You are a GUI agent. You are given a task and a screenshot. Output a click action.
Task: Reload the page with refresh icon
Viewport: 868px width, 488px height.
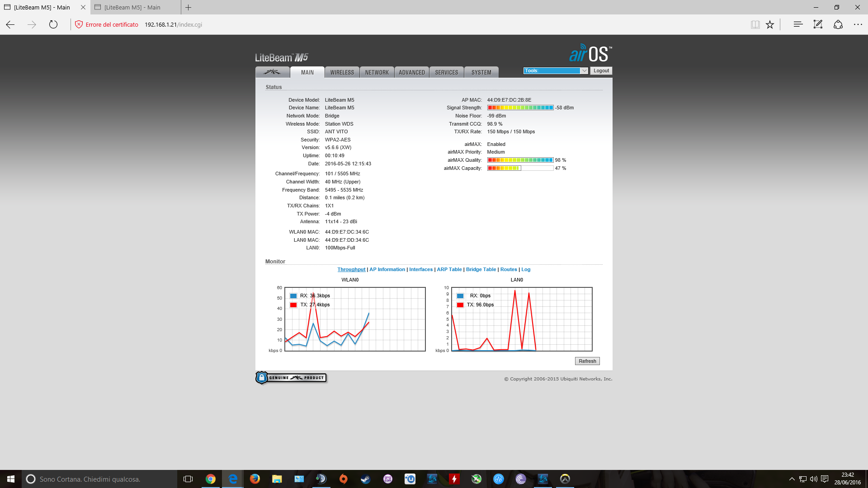click(53, 24)
